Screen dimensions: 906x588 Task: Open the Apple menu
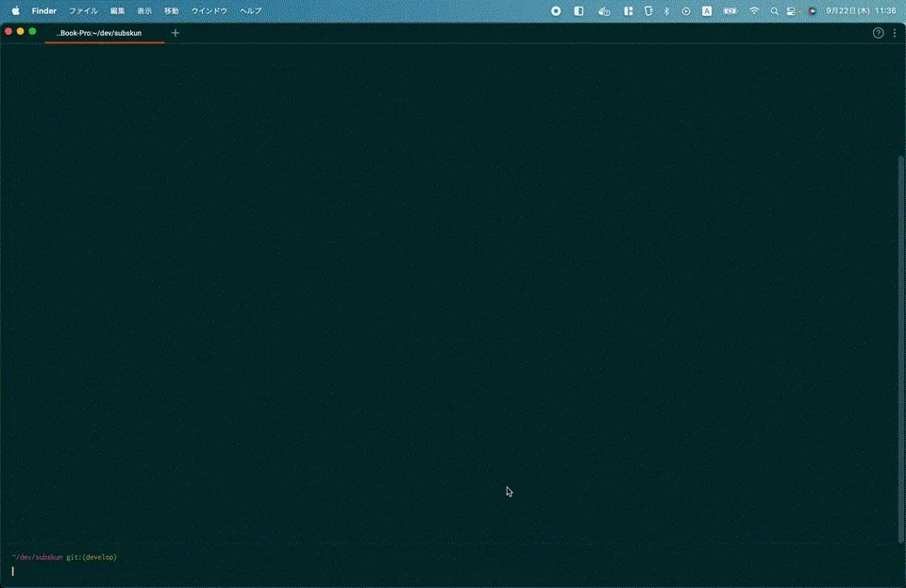click(x=15, y=10)
